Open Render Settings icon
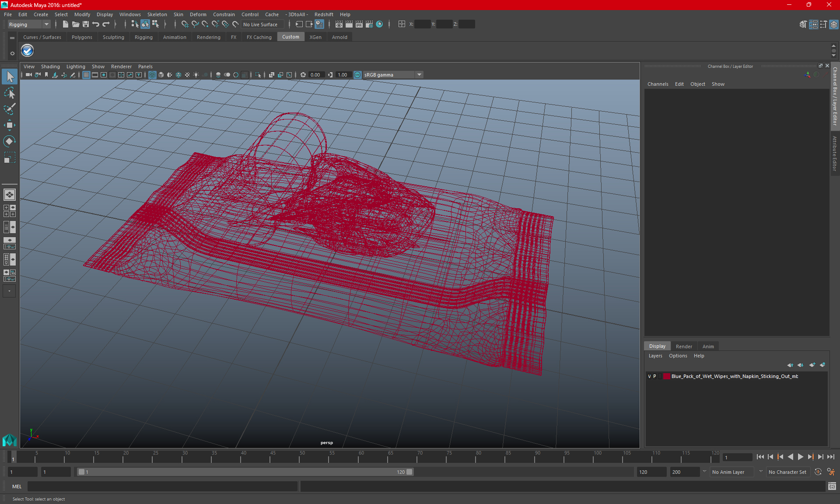 (x=369, y=24)
